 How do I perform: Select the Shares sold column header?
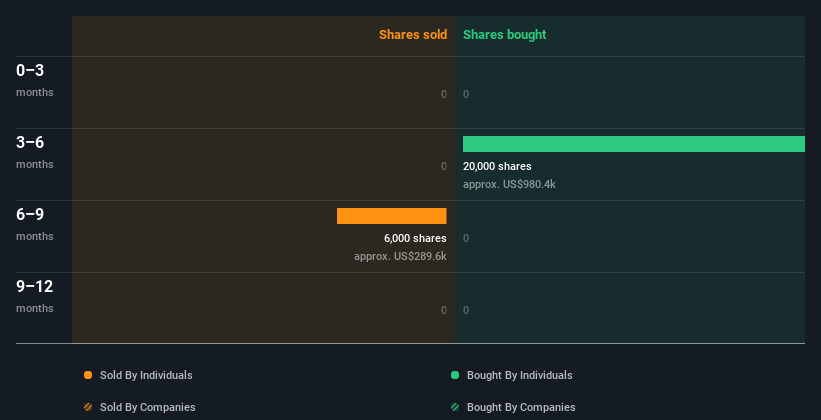click(413, 35)
